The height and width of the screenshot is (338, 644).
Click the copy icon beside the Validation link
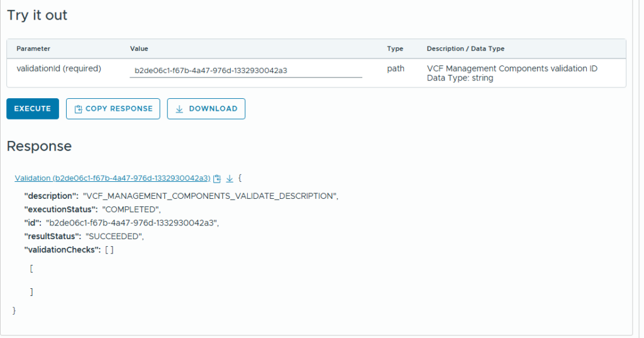[x=217, y=179]
